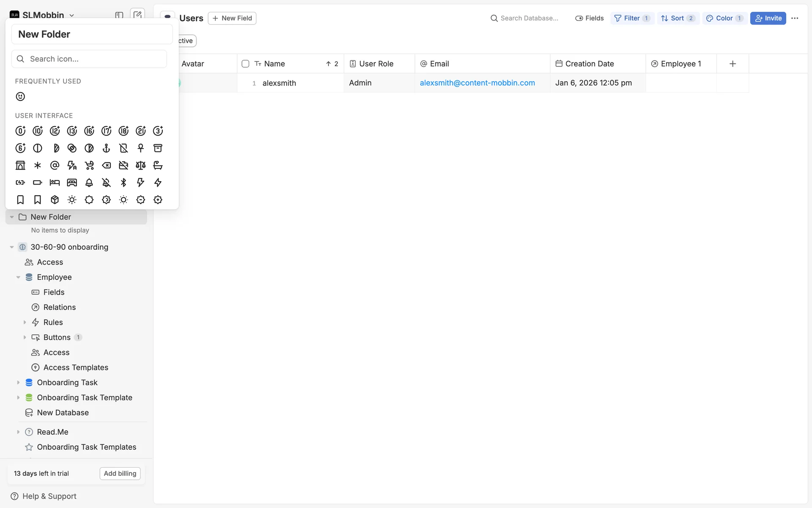The image size is (812, 508).
Task: Click the Add billing button
Action: click(120, 473)
